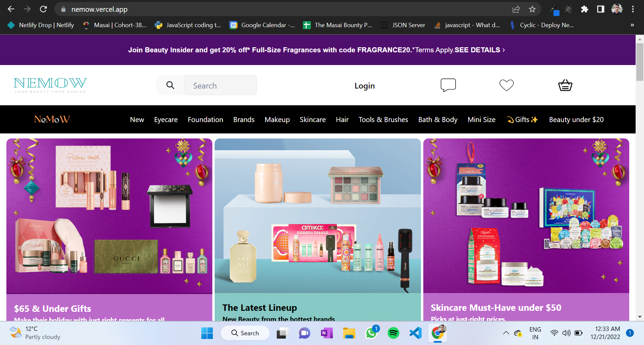This screenshot has height=345, width=644.
Task: Open the ENG IN language switcher
Action: coord(535,333)
